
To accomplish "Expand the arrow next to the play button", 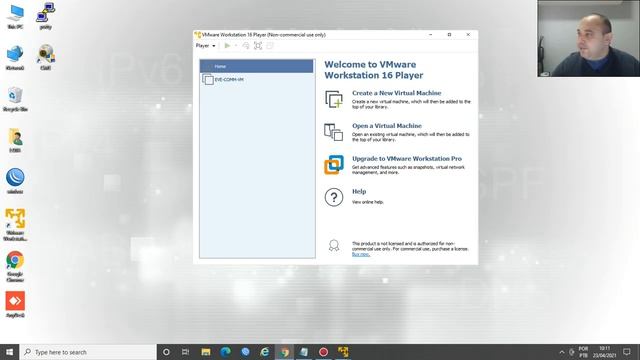I will tap(236, 46).
